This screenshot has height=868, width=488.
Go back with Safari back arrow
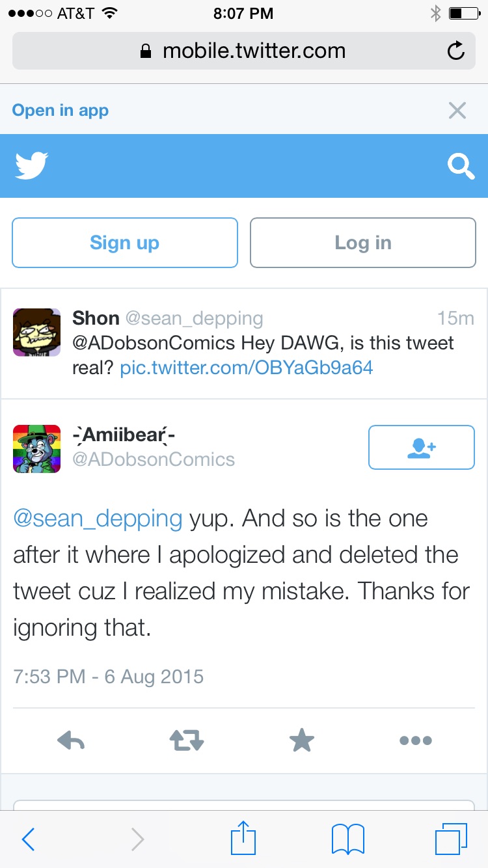pos(28,839)
